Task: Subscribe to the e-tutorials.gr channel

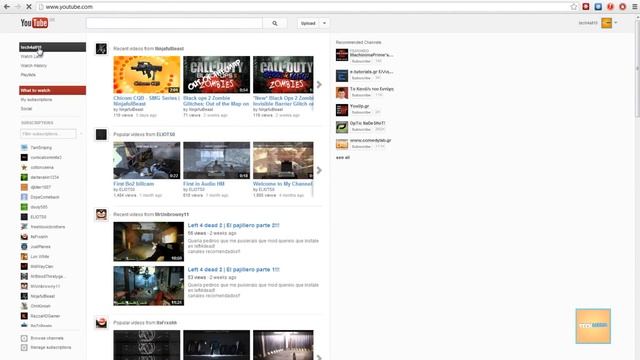Action: point(361,78)
